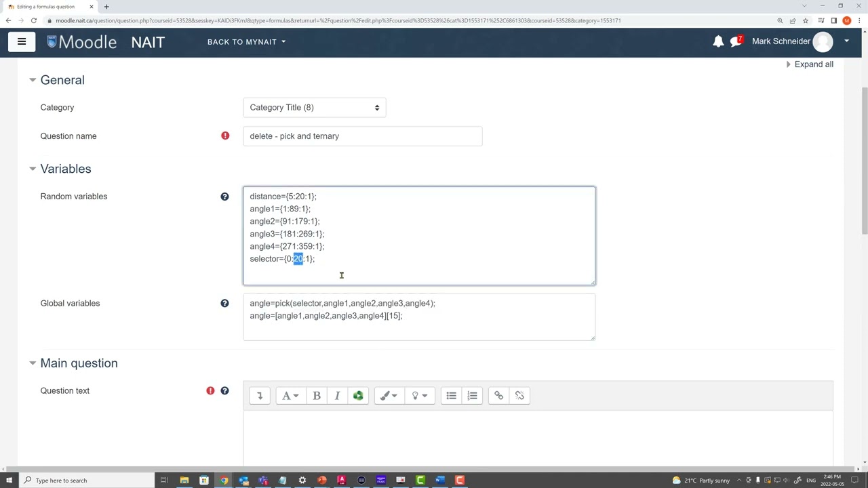Open help for Question text
Image resolution: width=868 pixels, height=488 pixels.
(224, 391)
